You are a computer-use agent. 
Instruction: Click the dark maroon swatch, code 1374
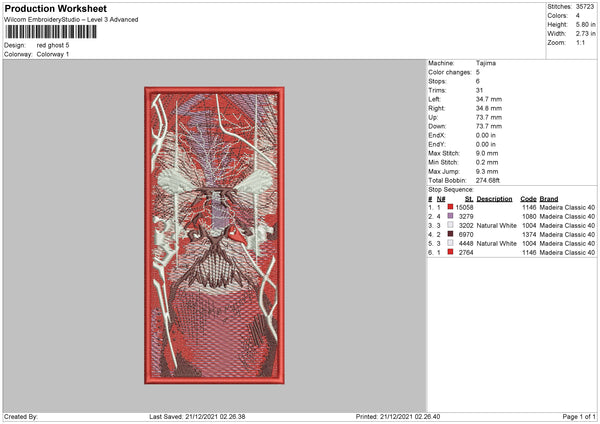tap(451, 234)
